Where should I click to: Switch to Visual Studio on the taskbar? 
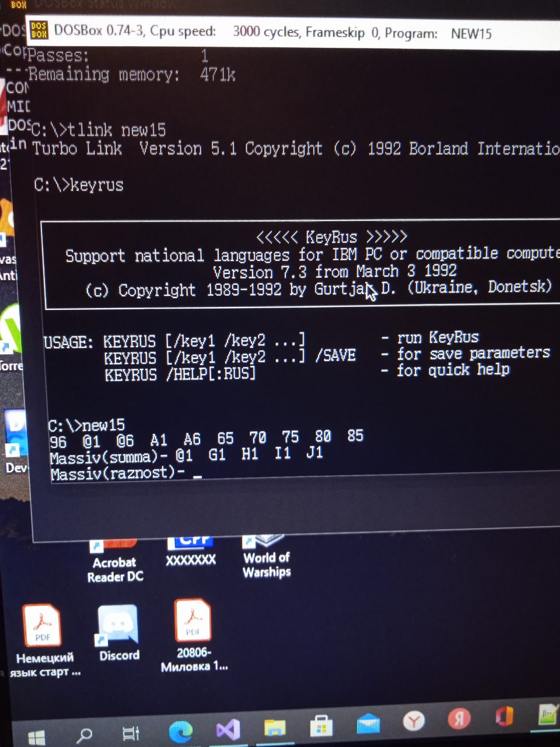pos(228,729)
